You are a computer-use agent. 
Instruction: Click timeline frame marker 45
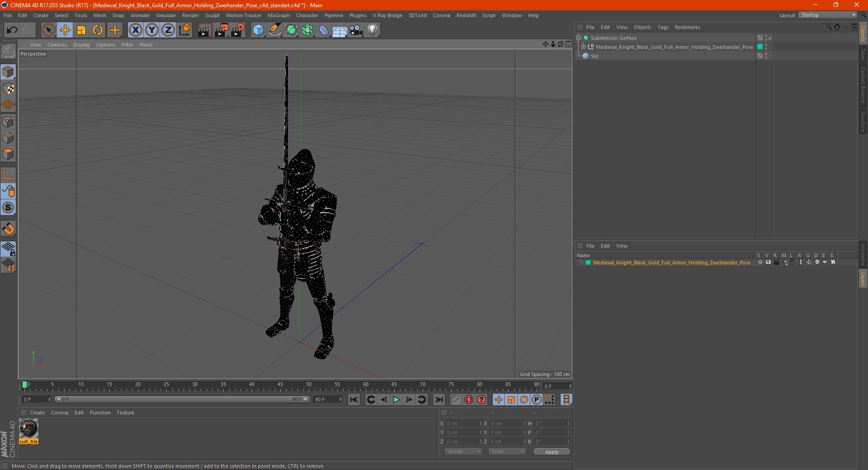click(x=280, y=385)
